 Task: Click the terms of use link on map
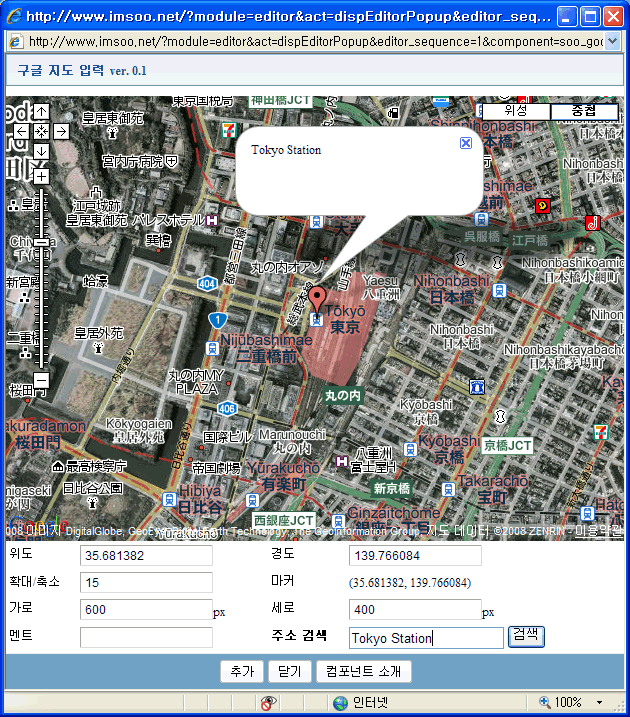tap(599, 530)
